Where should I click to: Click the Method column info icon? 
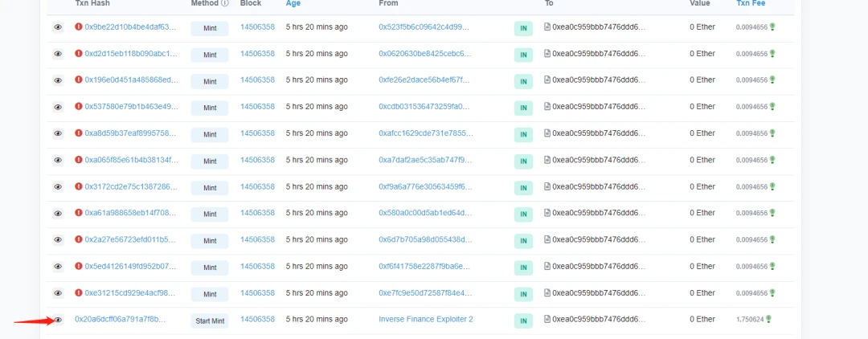point(225,2)
